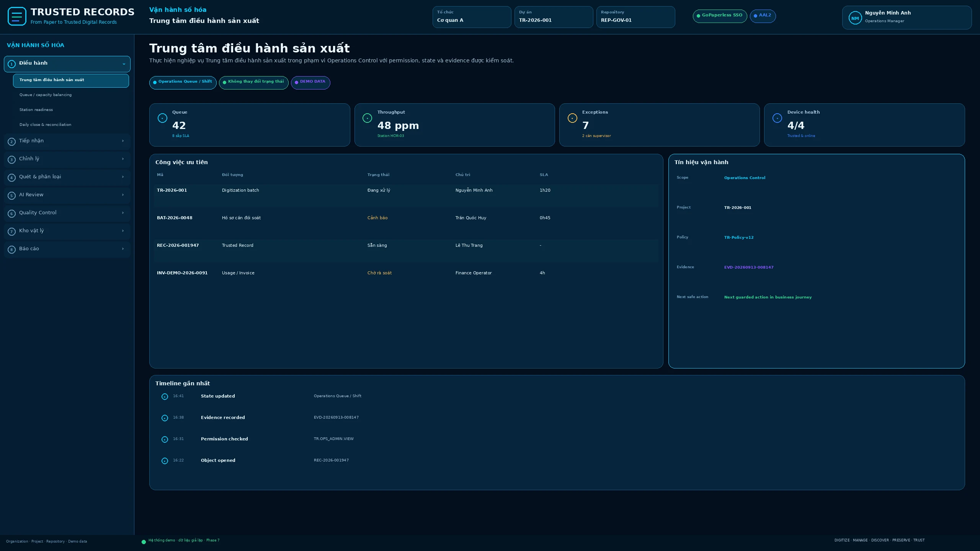Click the Exceptions card circle icon
980x551 pixels.
pyautogui.click(x=572, y=118)
